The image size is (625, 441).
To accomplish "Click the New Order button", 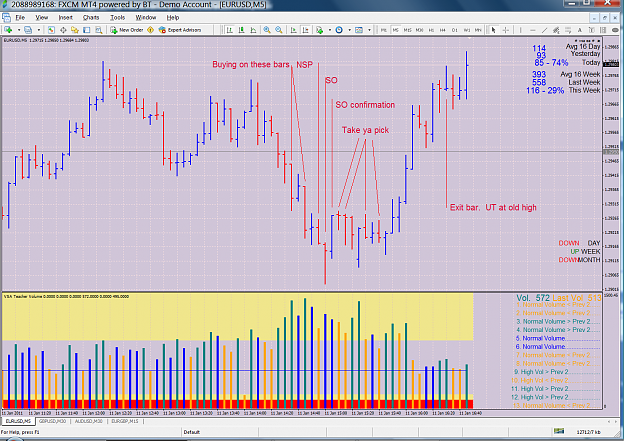I will click(x=127, y=30).
